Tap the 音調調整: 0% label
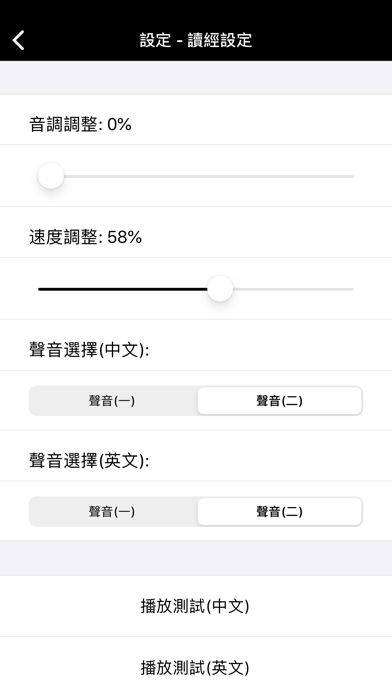The image size is (392, 696). 80,124
